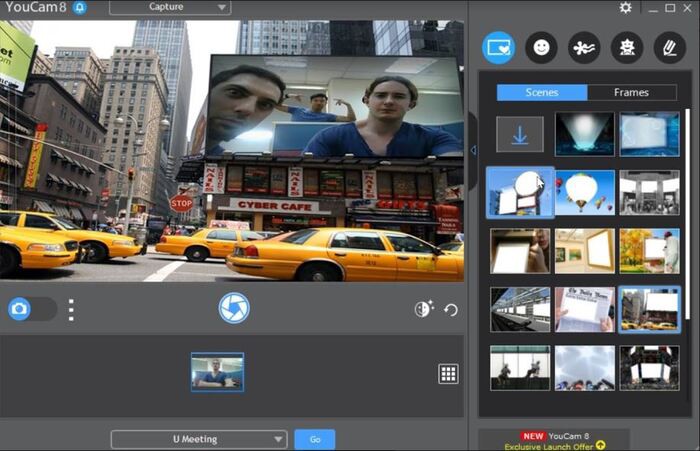The image size is (700, 451).
Task: Select the hot air balloon scene thumbnail
Action: 585,191
